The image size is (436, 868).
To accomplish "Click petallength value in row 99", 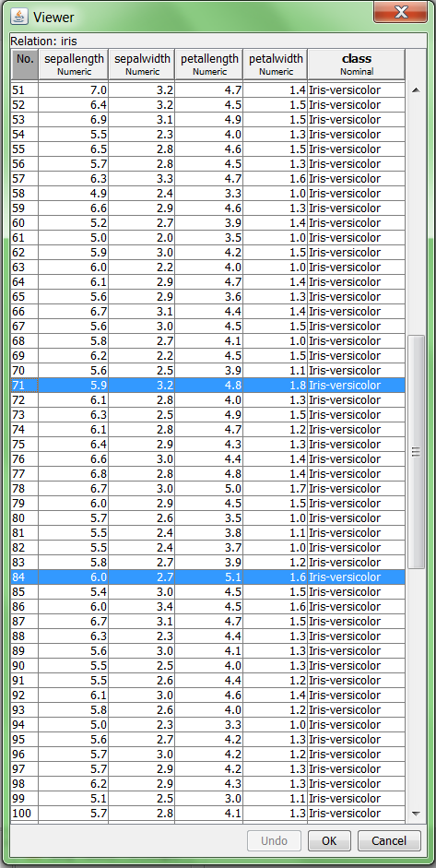I will [209, 799].
